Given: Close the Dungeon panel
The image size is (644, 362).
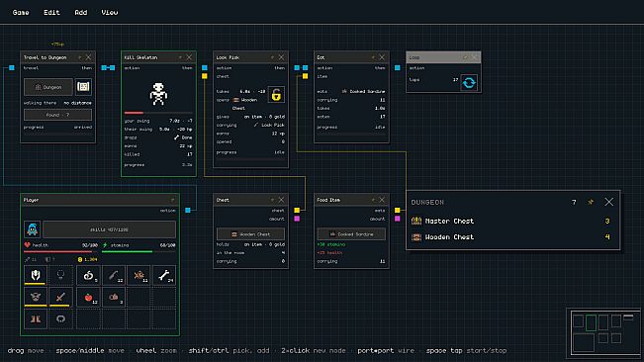Looking at the screenshot, I should pyautogui.click(x=608, y=202).
